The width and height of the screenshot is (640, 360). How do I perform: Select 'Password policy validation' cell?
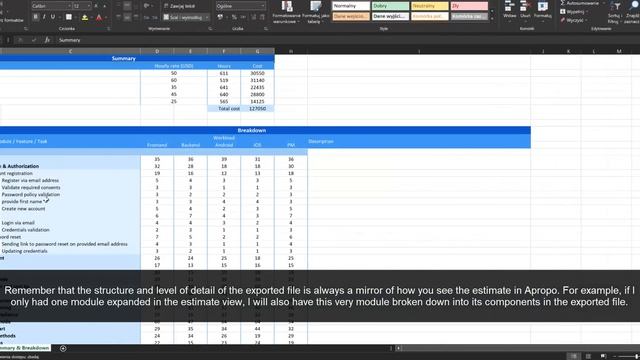click(x=31, y=195)
